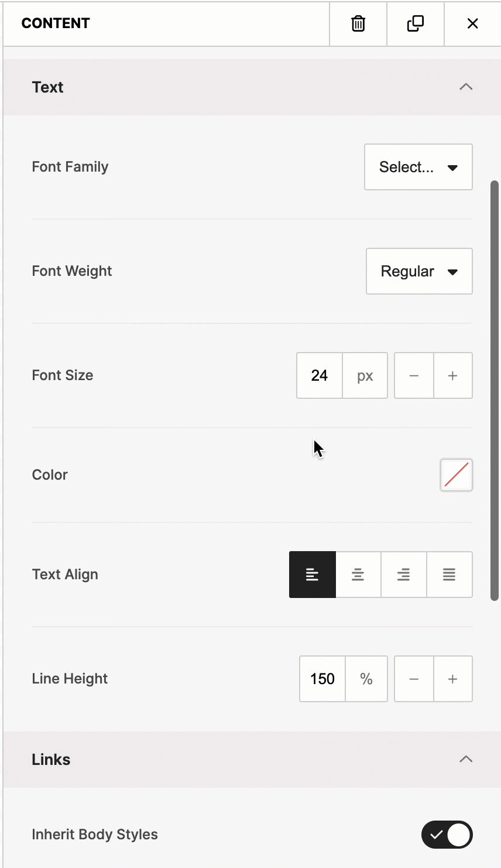This screenshot has width=501, height=868.
Task: Toggle Inherit Body Styles switch off
Action: click(447, 835)
